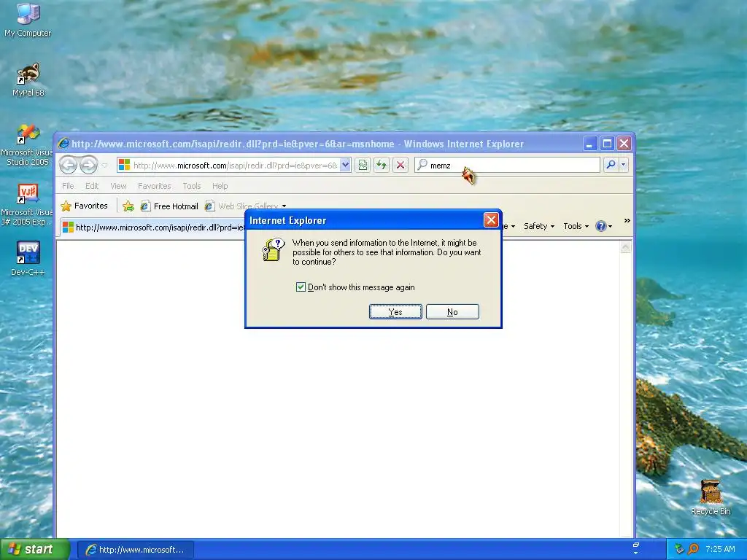Select the Internet Explorer taskbar button
The width and height of the screenshot is (747, 560).
tap(136, 550)
